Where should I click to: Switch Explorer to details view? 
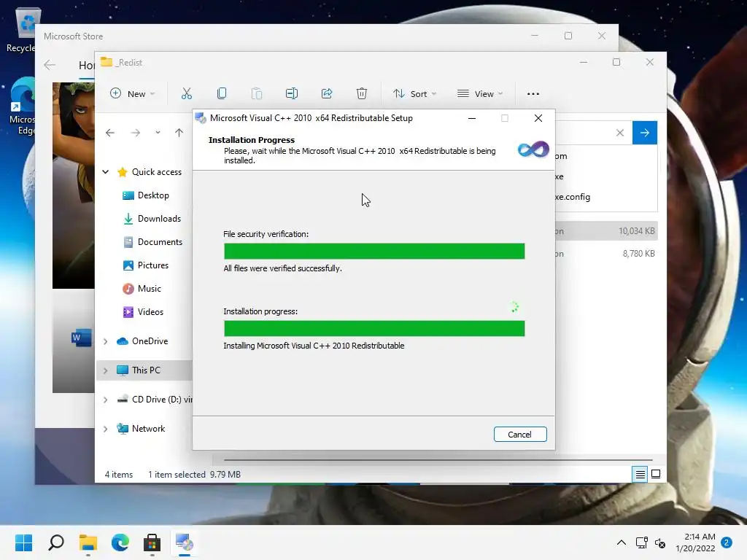(x=640, y=474)
